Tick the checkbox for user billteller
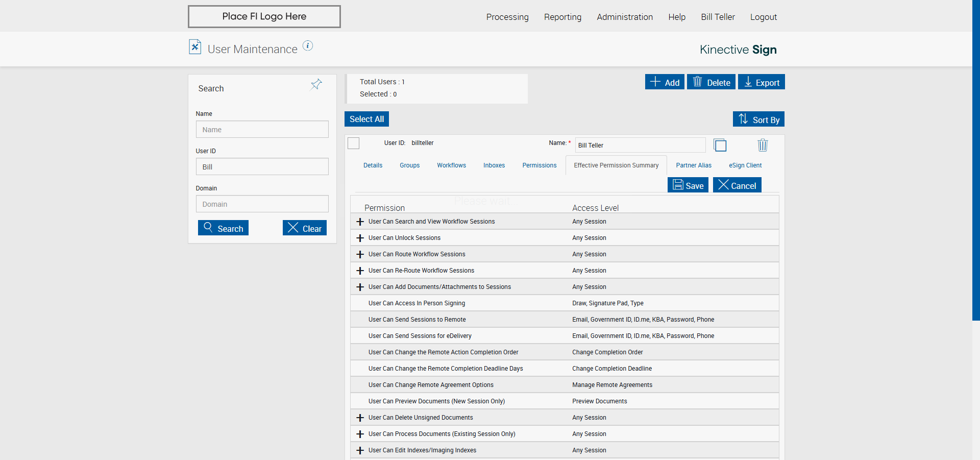The image size is (980, 460). click(x=354, y=143)
